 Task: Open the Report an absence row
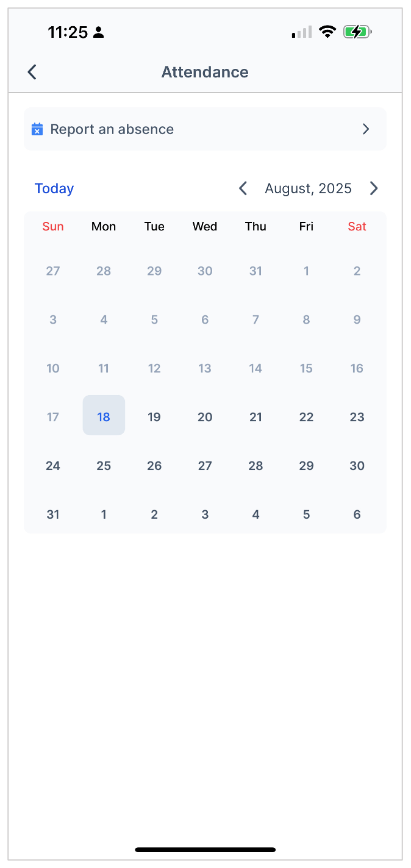pos(205,129)
